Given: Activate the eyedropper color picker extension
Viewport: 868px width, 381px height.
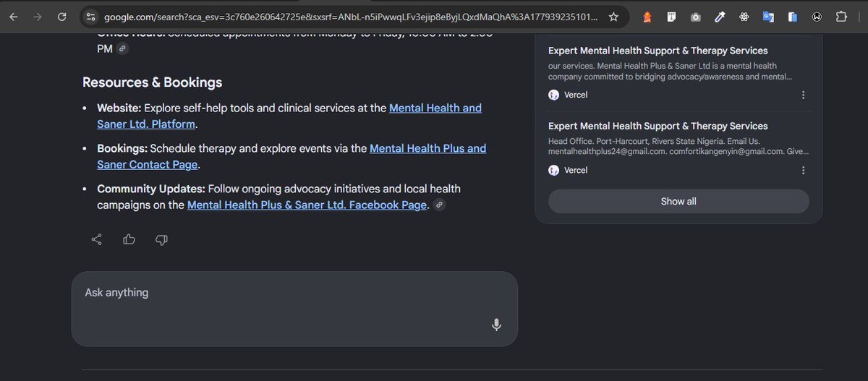Looking at the screenshot, I should 720,17.
